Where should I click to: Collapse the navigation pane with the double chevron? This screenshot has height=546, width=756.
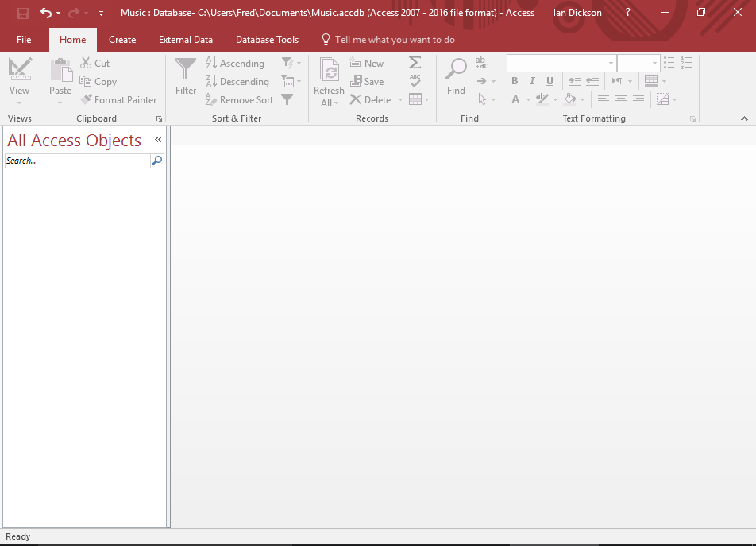(158, 140)
